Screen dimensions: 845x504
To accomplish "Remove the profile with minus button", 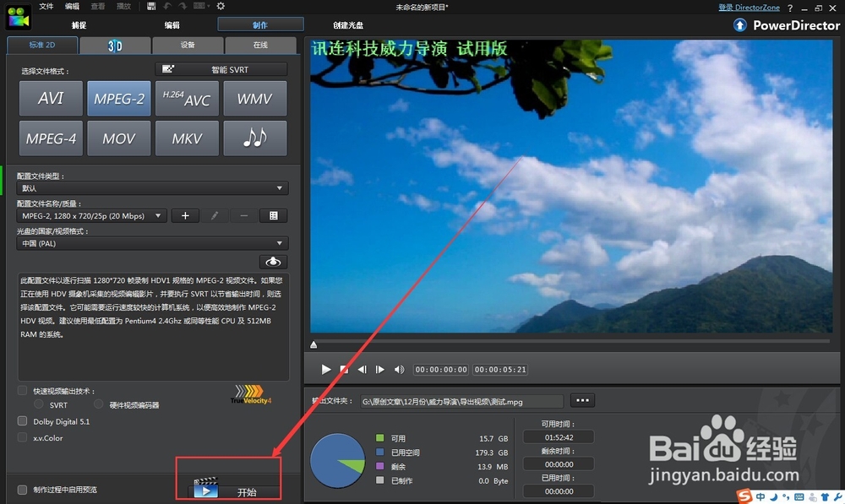I will (243, 216).
